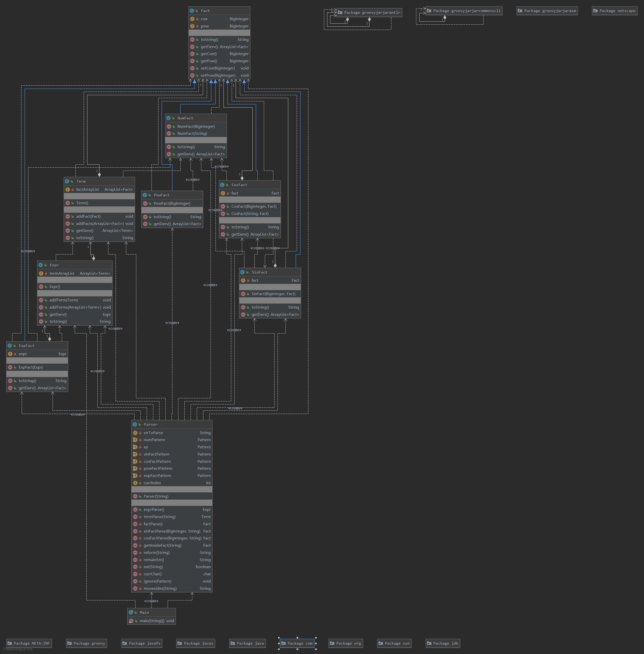This screenshot has height=654, width=644.
Task: Select the Package META-INF node
Action: tap(29, 643)
